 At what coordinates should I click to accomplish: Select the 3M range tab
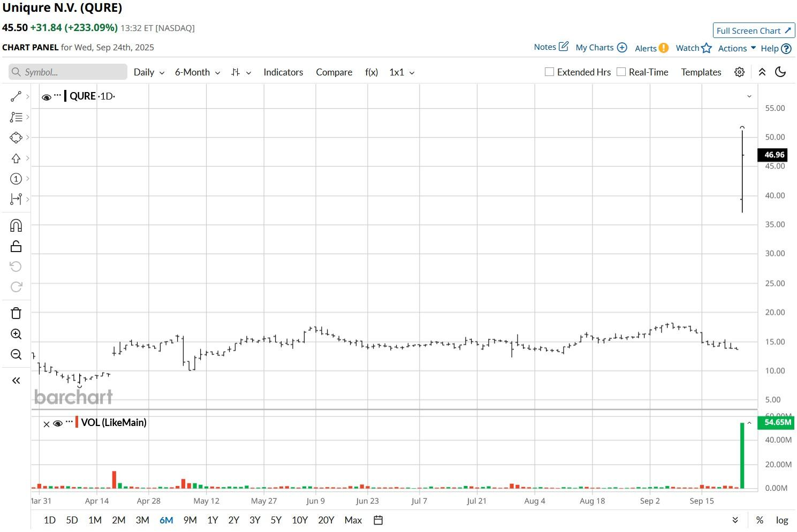(x=142, y=520)
